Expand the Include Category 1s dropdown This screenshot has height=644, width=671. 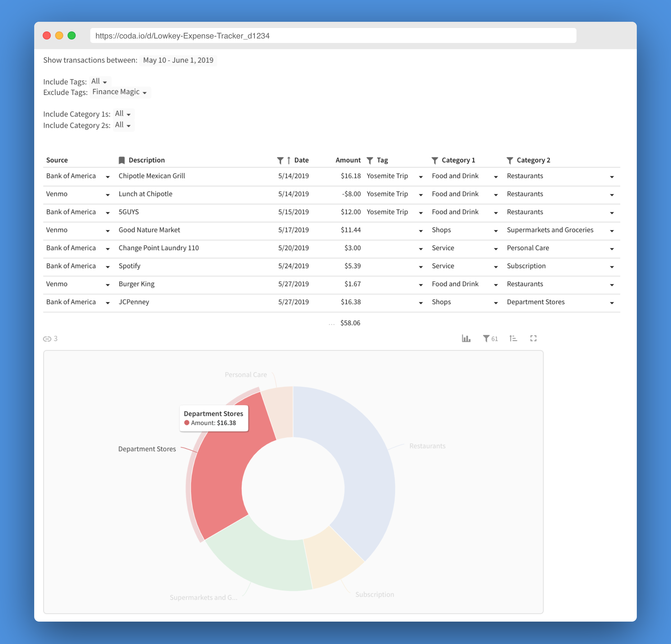(x=123, y=114)
